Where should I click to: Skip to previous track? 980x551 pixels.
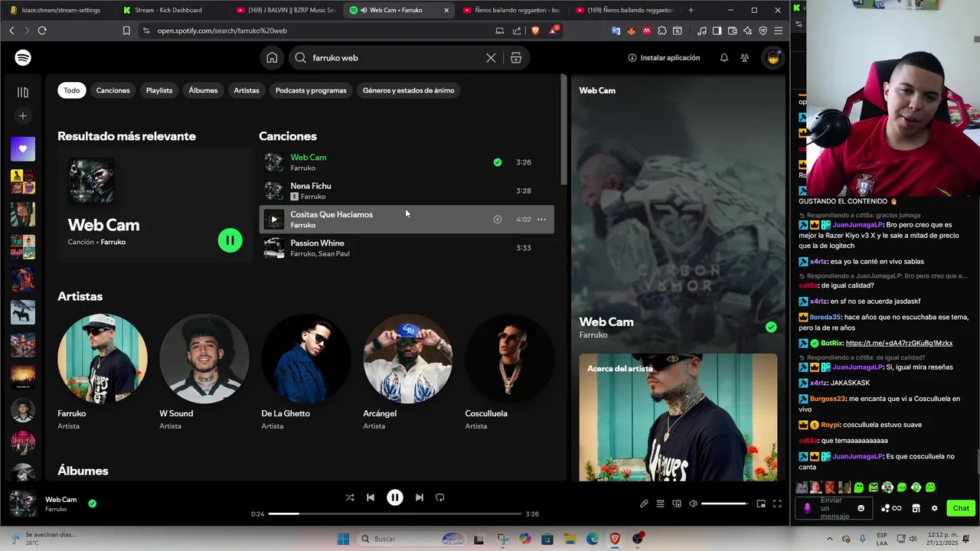(x=371, y=497)
